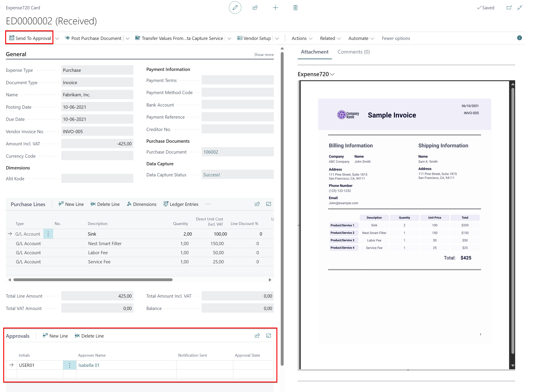
Task: Click Transfer Values From Data Capture Service
Action: tap(179, 38)
